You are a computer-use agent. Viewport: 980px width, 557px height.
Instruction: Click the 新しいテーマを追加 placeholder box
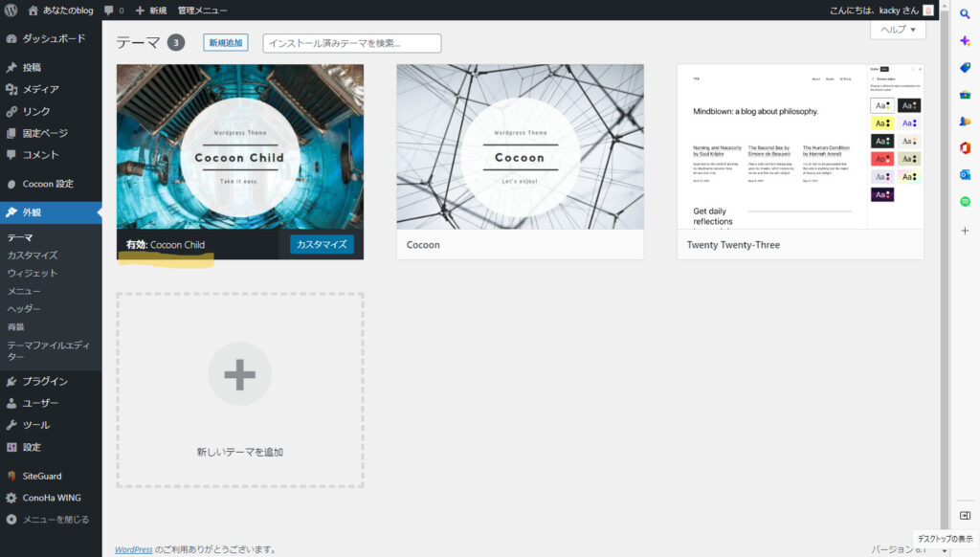[x=240, y=390]
